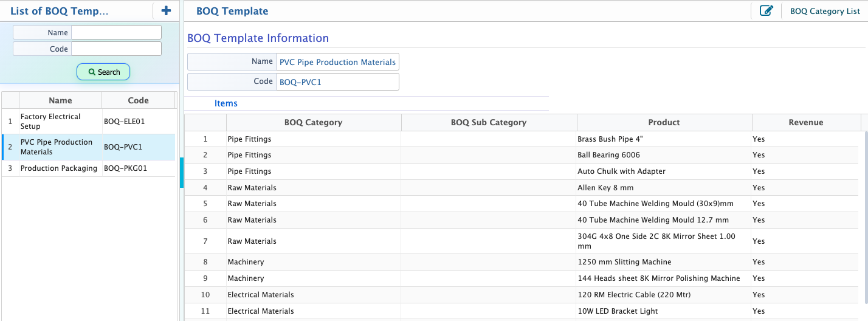Select the Factory Electrical Setup template row
Image resolution: width=868 pixels, height=321 pixels.
coord(89,122)
